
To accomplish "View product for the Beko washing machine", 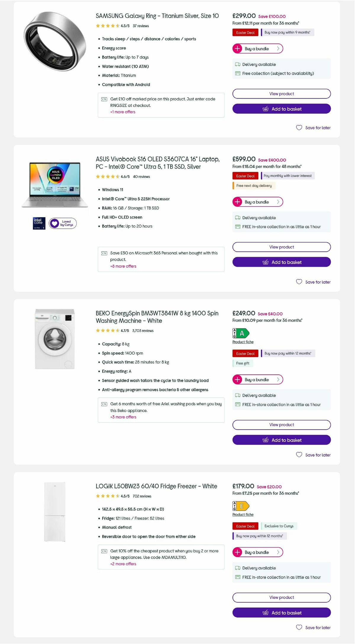I will click(x=281, y=425).
